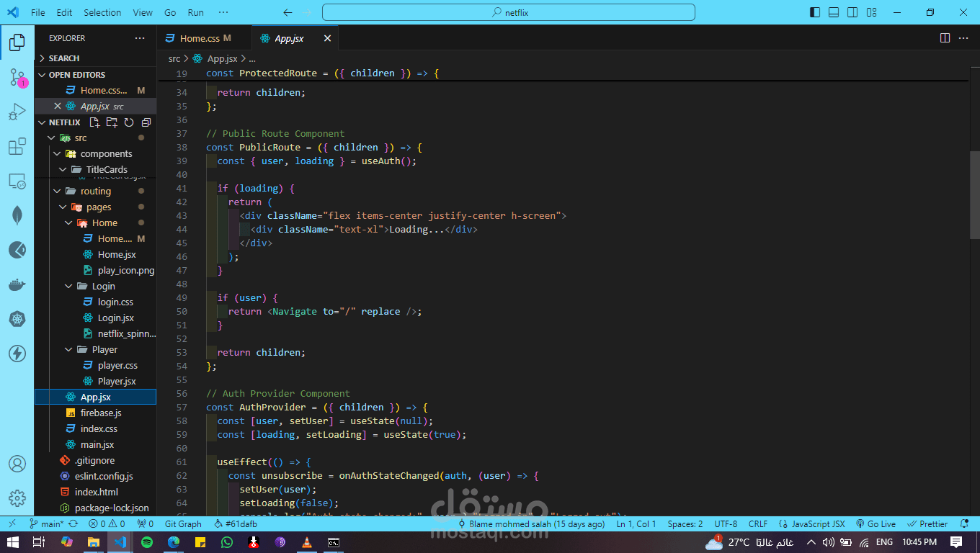Screen dimensions: 980x553
Task: Click the CRLF end-of-line setting
Action: (x=758, y=524)
